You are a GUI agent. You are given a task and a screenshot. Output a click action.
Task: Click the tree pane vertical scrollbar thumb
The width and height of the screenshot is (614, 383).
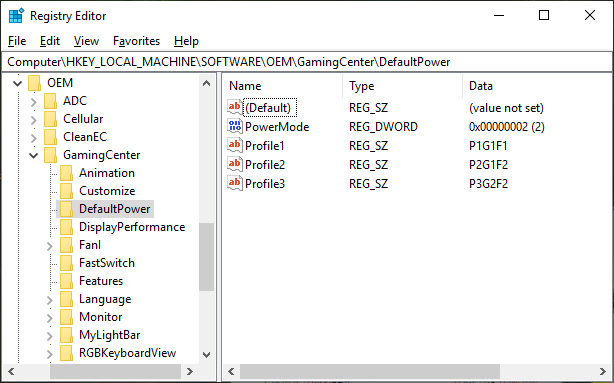[206, 257]
